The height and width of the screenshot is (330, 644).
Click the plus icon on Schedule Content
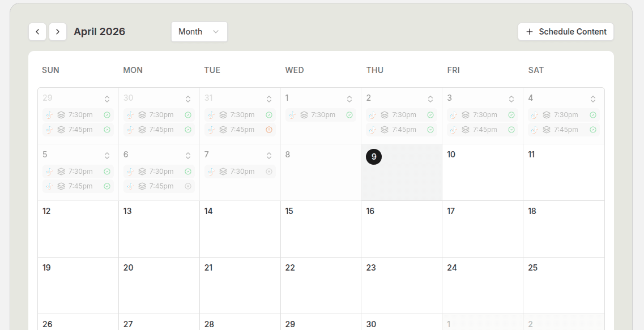point(529,32)
